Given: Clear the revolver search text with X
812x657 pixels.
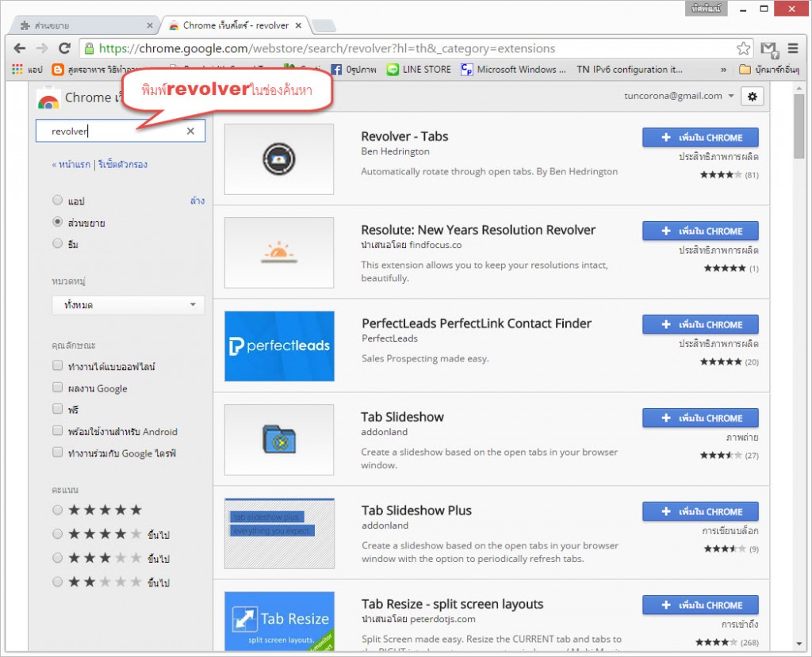Looking at the screenshot, I should click(190, 132).
